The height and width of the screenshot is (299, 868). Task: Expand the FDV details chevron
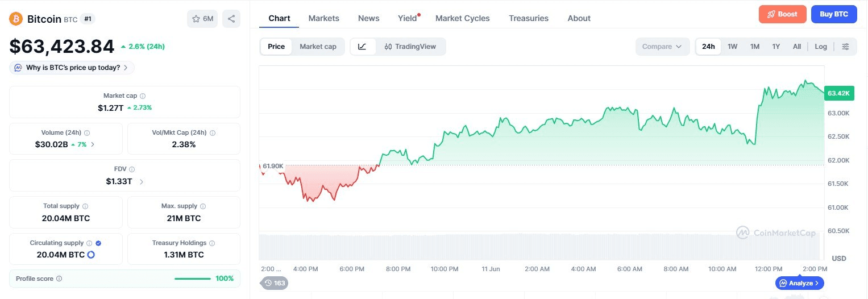point(142,182)
